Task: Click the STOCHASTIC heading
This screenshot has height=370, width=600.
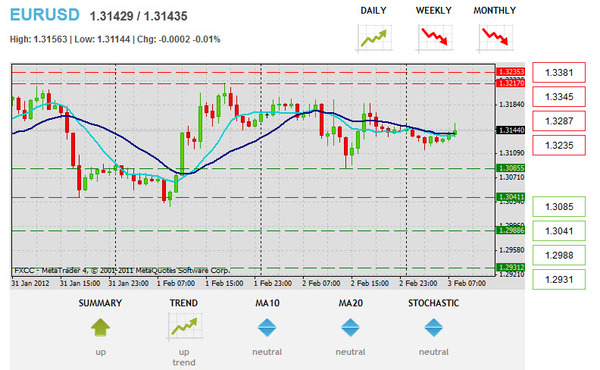Action: (x=433, y=303)
